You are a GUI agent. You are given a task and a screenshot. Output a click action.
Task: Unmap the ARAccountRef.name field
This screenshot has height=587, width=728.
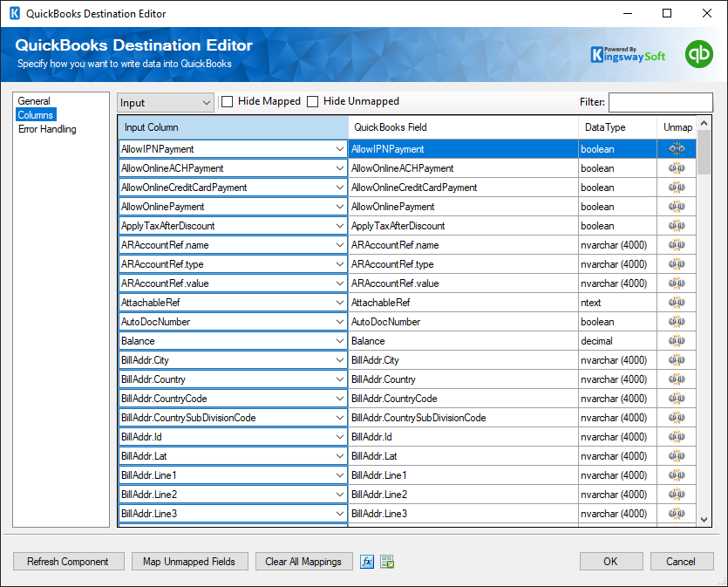click(677, 244)
